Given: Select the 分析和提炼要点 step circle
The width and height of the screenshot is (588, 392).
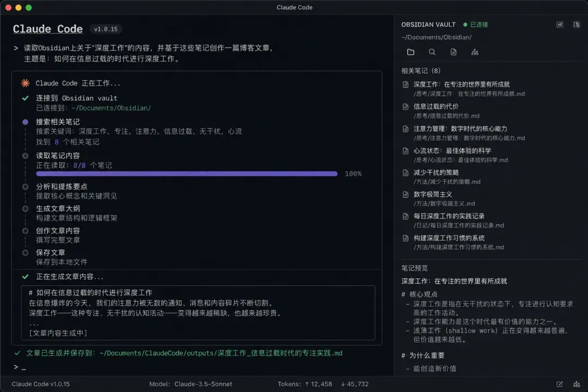Looking at the screenshot, I should click(x=25, y=186).
